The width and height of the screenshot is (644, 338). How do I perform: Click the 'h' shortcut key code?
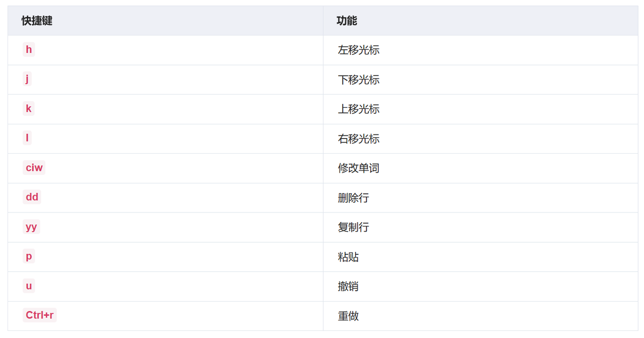coord(29,49)
